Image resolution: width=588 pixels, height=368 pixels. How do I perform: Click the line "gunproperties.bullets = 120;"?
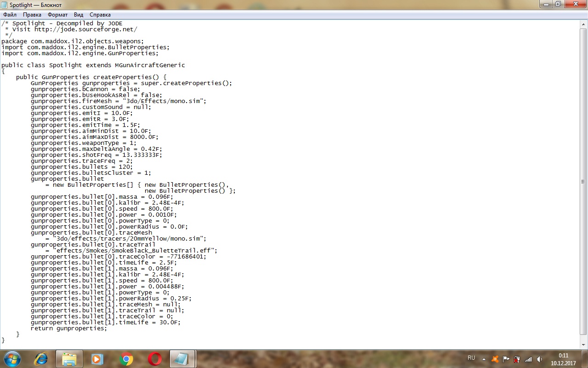(x=82, y=167)
